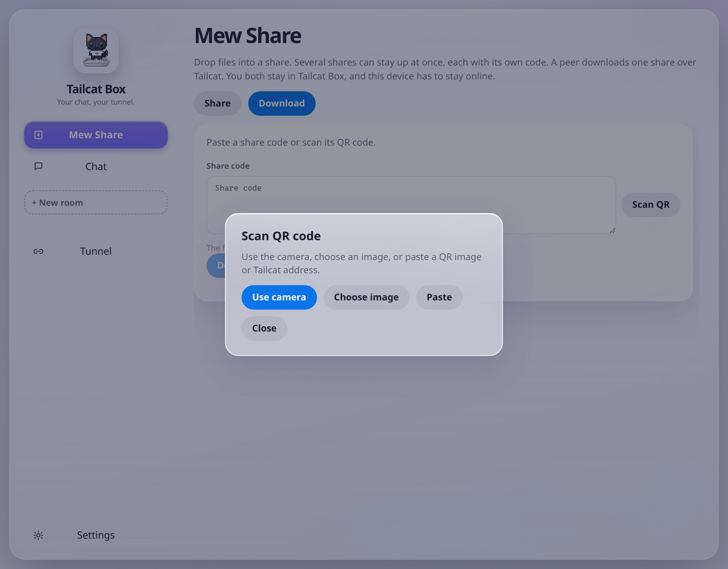
Task: Go to the Tunnel section label
Action: coord(96,251)
